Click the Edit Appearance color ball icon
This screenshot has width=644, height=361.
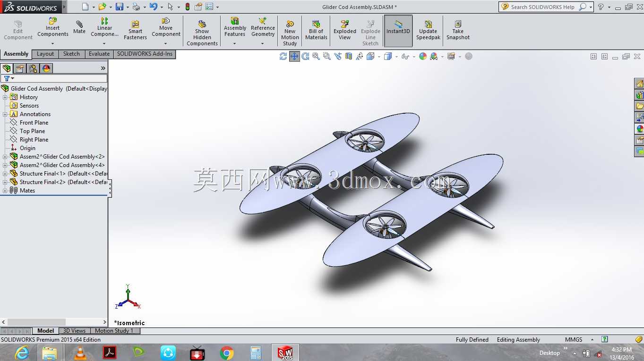pos(423,56)
